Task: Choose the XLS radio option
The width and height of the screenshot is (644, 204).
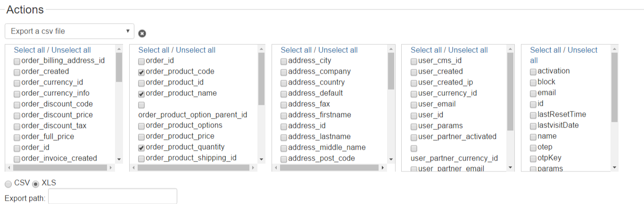Action: coord(36,183)
